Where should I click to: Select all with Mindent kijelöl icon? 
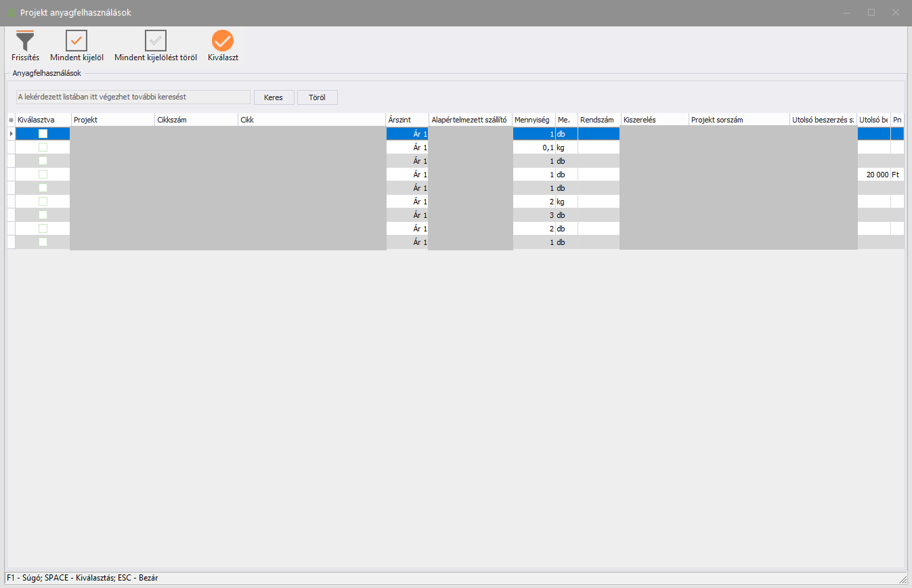[x=77, y=41]
